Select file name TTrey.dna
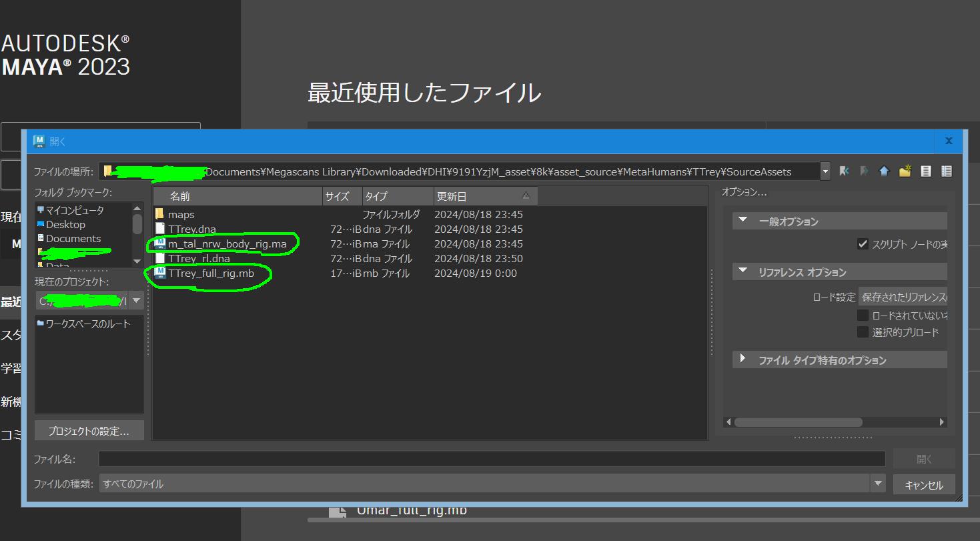 click(x=192, y=229)
